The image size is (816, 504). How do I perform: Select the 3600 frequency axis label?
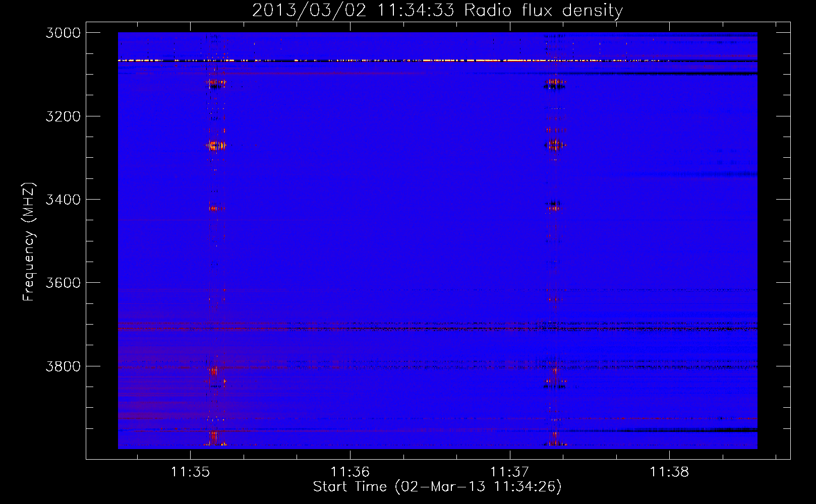click(63, 283)
